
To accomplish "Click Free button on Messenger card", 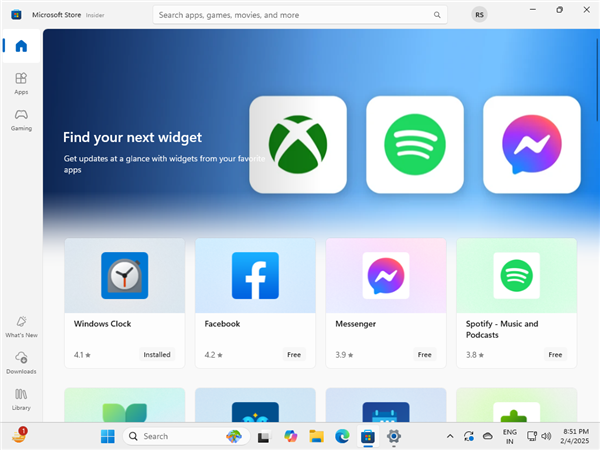I will (x=425, y=355).
